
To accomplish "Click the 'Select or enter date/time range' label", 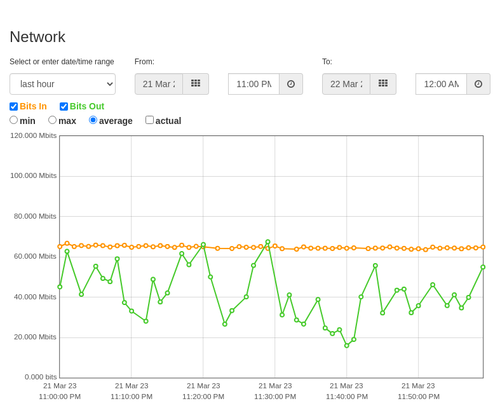I will (62, 62).
